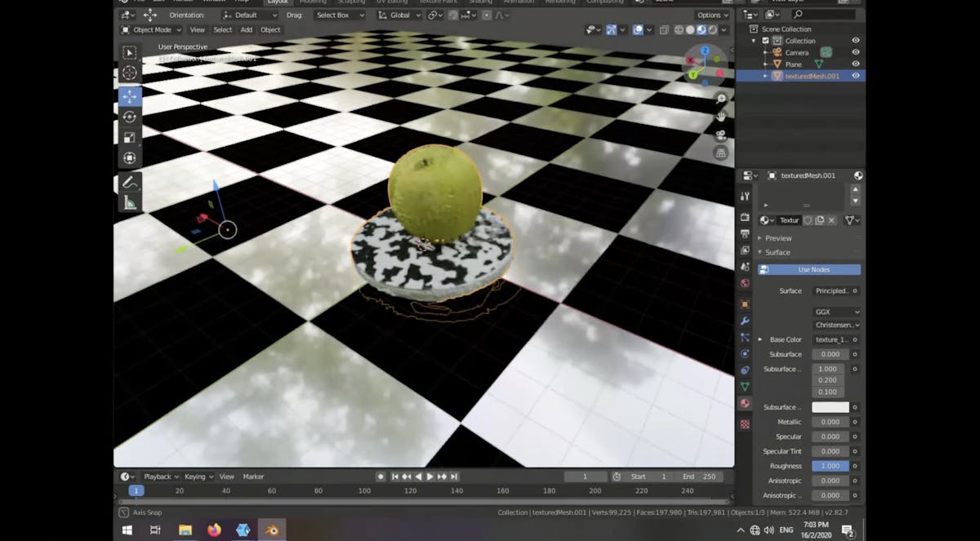Image resolution: width=980 pixels, height=541 pixels.
Task: Open the Options dropdown in the viewport
Action: [712, 15]
